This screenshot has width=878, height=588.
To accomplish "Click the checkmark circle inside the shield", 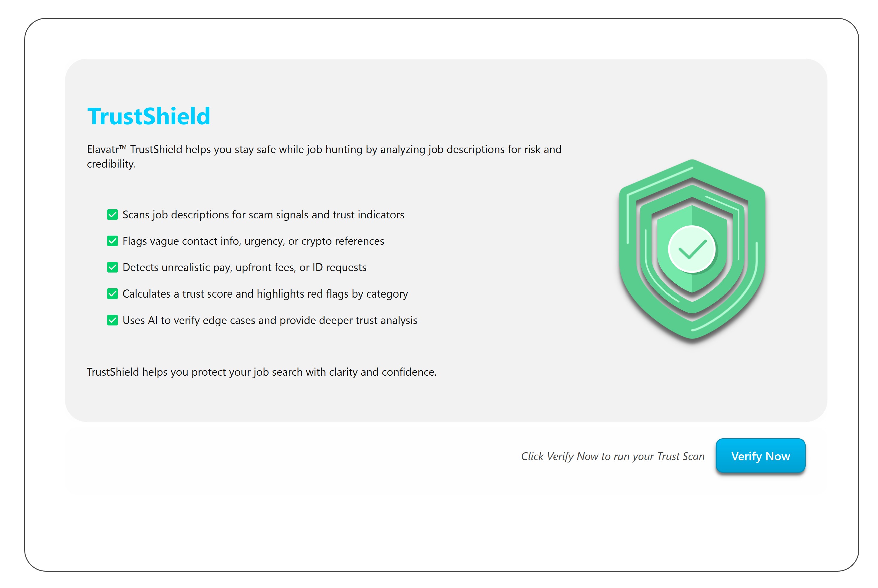I will point(693,249).
